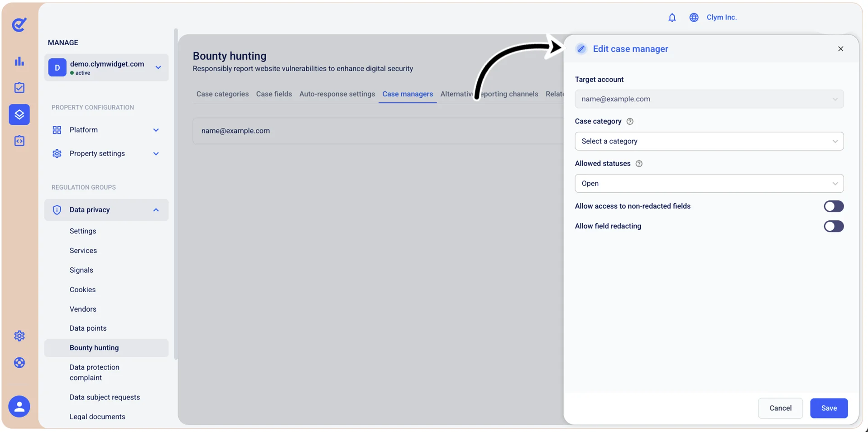Viewport: 868px width, 432px height.
Task: Collapse the Data privacy group
Action: point(156,210)
